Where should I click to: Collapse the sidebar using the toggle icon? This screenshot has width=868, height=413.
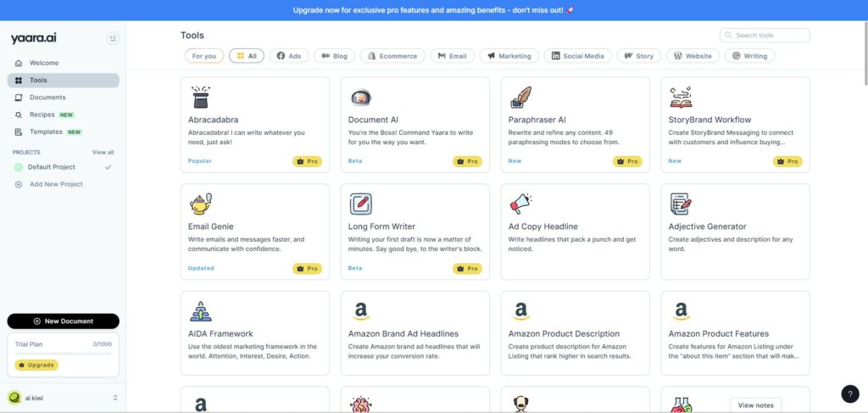(x=113, y=38)
